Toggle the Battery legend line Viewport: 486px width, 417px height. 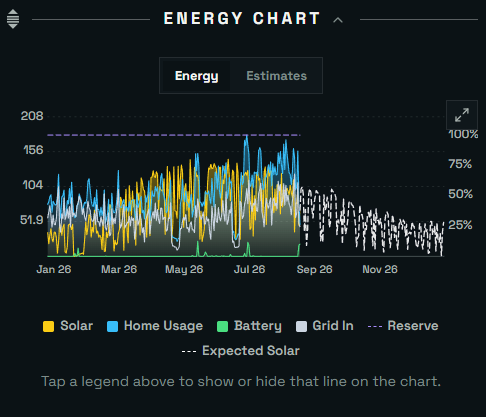pyautogui.click(x=249, y=326)
